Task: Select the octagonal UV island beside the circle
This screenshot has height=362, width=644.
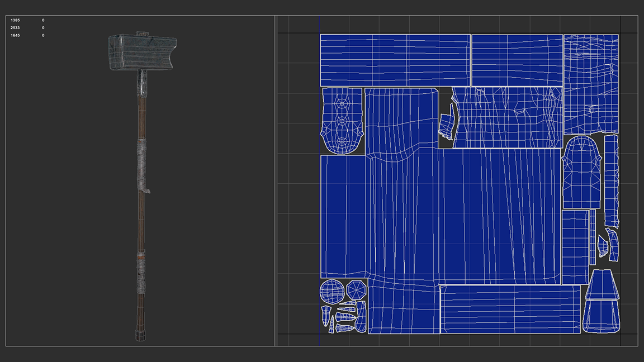Action: click(x=356, y=289)
